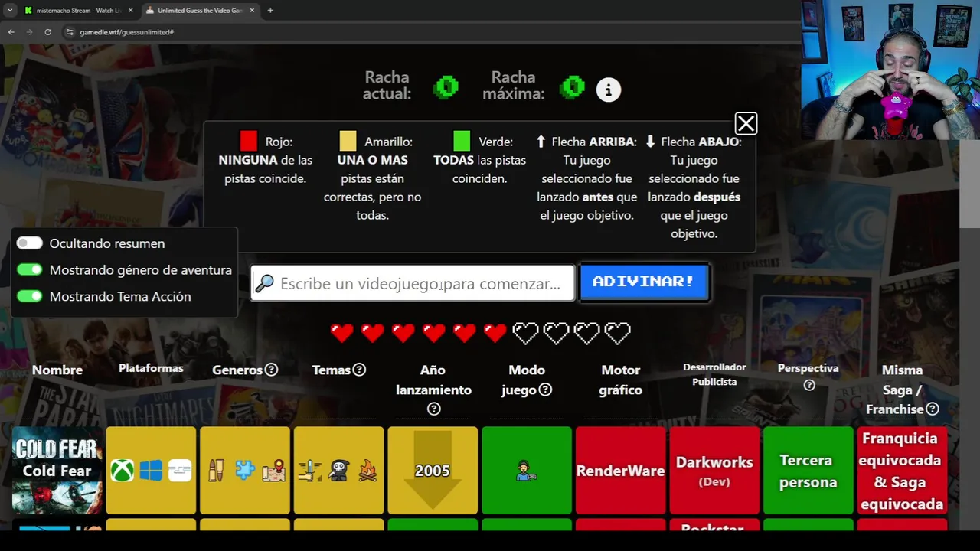Close the color legend panel with X

click(746, 123)
